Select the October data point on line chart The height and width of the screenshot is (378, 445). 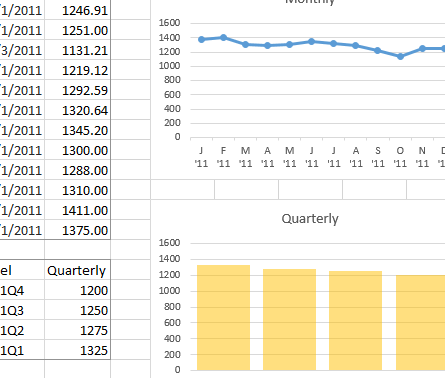click(400, 56)
